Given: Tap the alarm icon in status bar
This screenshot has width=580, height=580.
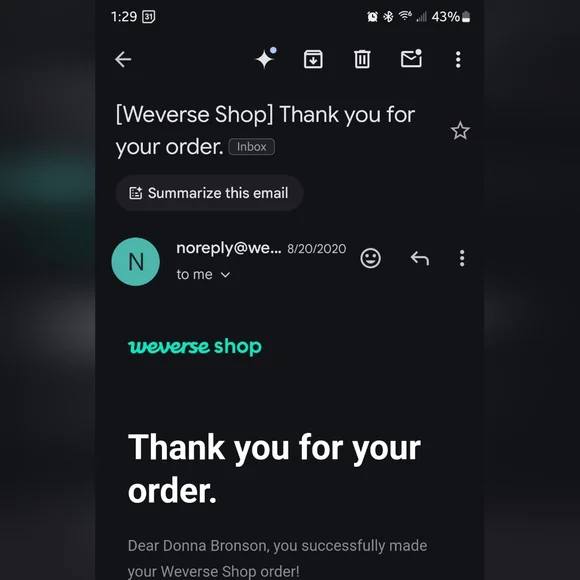Looking at the screenshot, I should coord(372,17).
